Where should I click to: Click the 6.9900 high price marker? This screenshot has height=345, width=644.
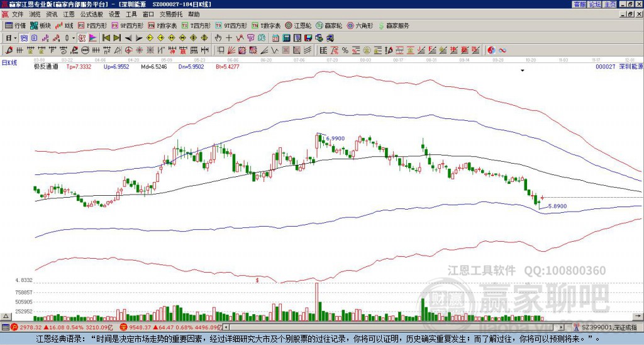pyautogui.click(x=335, y=139)
